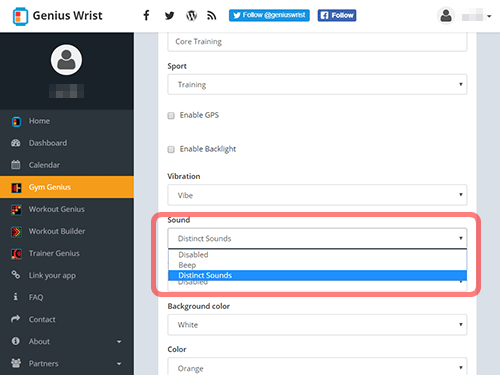The width and height of the screenshot is (500, 375).
Task: Open the WordPress blog icon
Action: tap(191, 15)
